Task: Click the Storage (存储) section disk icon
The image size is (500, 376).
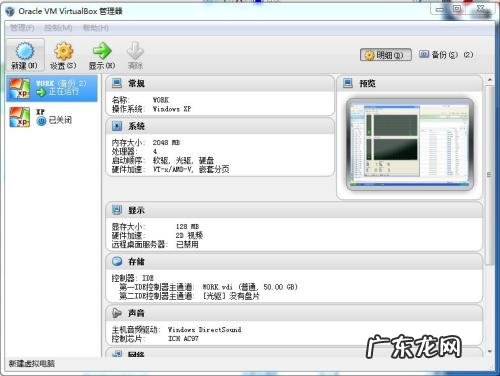Action: pyautogui.click(x=117, y=261)
